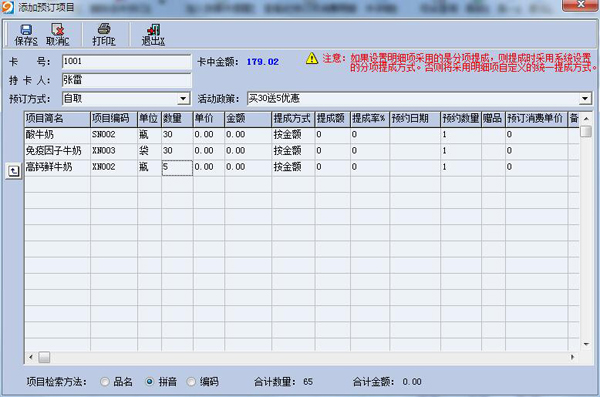Click the application logo icon in the title bar

pos(8,7)
